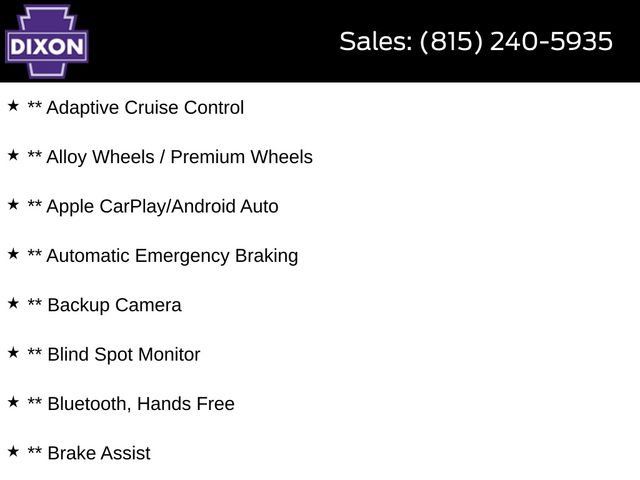Click the star before Bluetooth, Hands Free
The width and height of the screenshot is (640, 480).
[13, 402]
